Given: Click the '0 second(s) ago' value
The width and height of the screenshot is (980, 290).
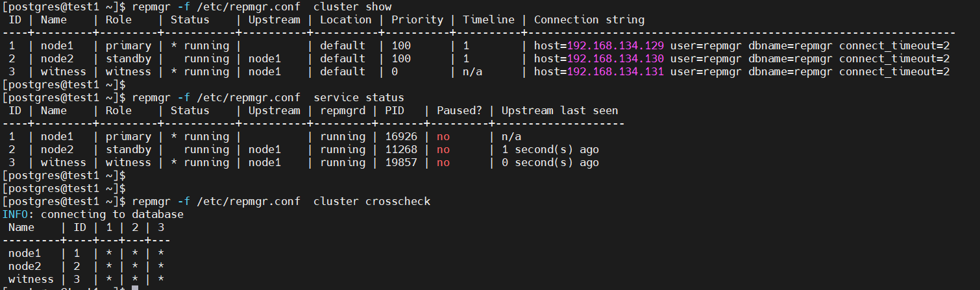Looking at the screenshot, I should [x=550, y=163].
